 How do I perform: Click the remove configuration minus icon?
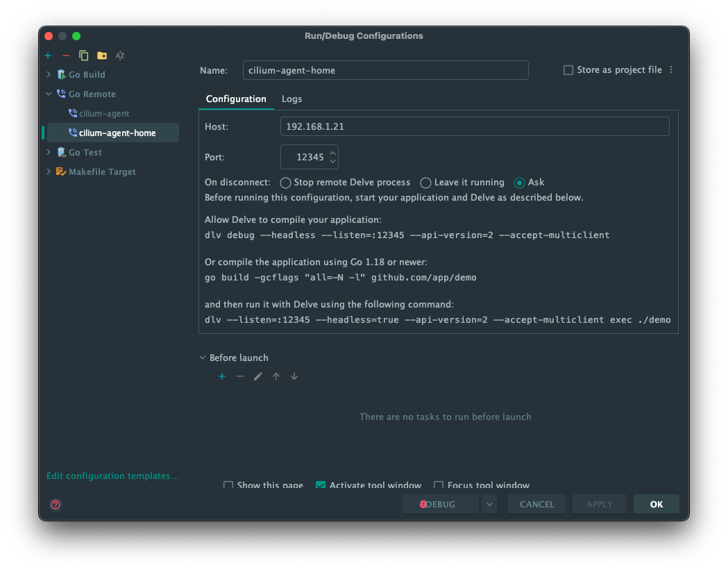(66, 56)
